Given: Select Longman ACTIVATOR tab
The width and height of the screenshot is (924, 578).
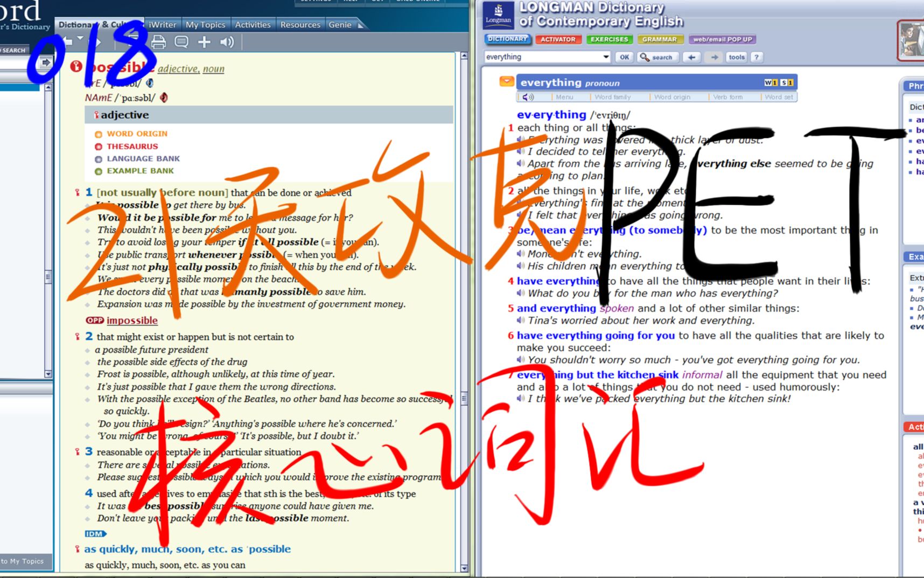Looking at the screenshot, I should click(558, 39).
